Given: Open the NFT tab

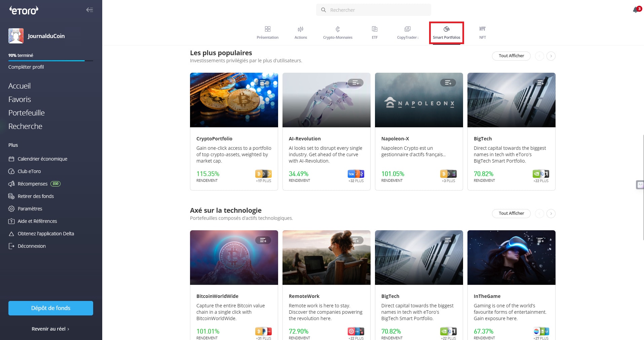Looking at the screenshot, I should point(482,33).
